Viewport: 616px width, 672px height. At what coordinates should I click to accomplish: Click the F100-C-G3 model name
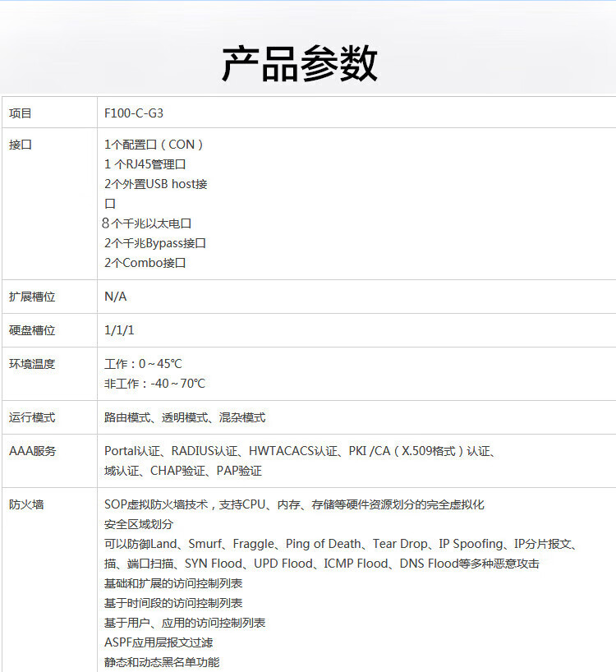(x=128, y=113)
